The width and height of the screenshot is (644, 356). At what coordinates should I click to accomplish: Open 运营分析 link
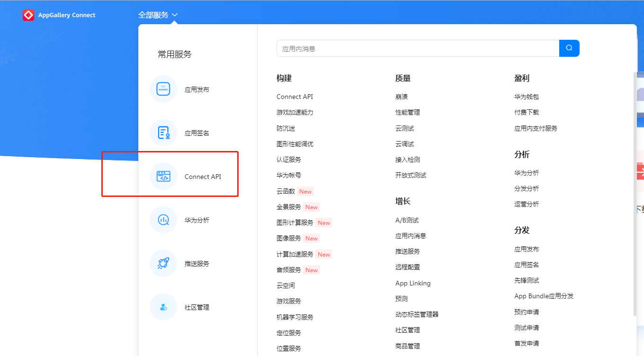click(527, 204)
